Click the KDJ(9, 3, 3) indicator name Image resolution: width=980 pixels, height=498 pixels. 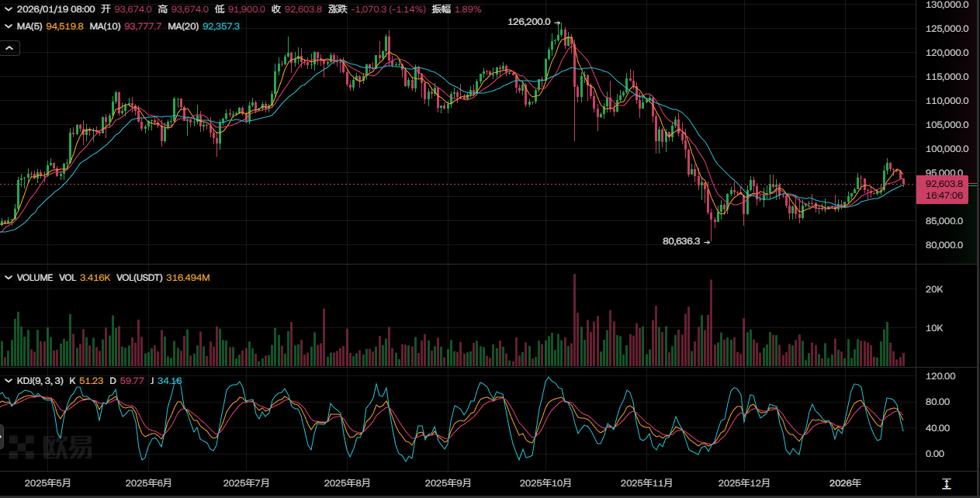(x=40, y=381)
